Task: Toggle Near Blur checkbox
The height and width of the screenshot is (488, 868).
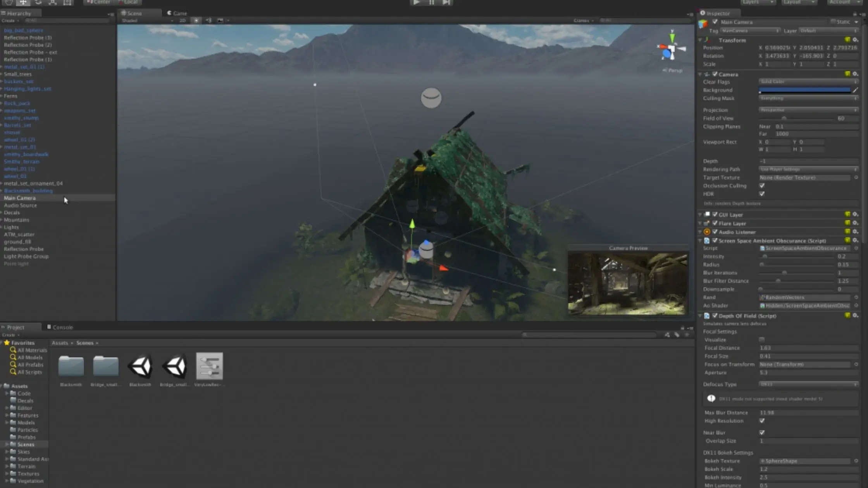Action: click(x=762, y=433)
